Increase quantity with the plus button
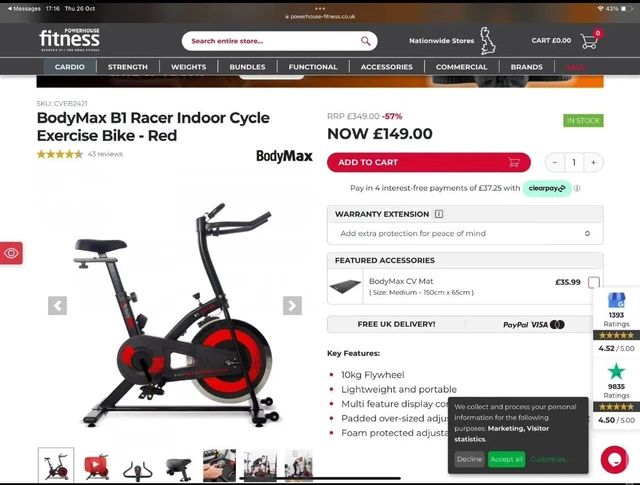The height and width of the screenshot is (485, 640). (x=593, y=162)
